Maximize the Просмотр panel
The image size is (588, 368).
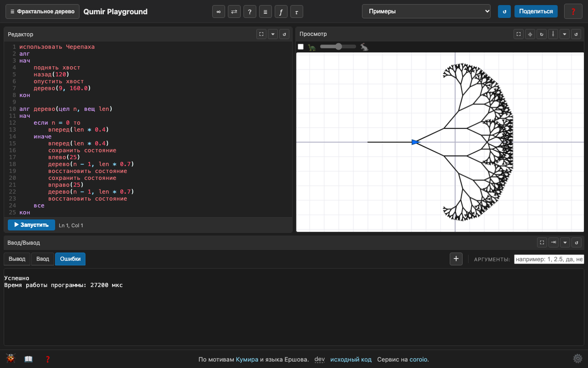[x=519, y=34]
